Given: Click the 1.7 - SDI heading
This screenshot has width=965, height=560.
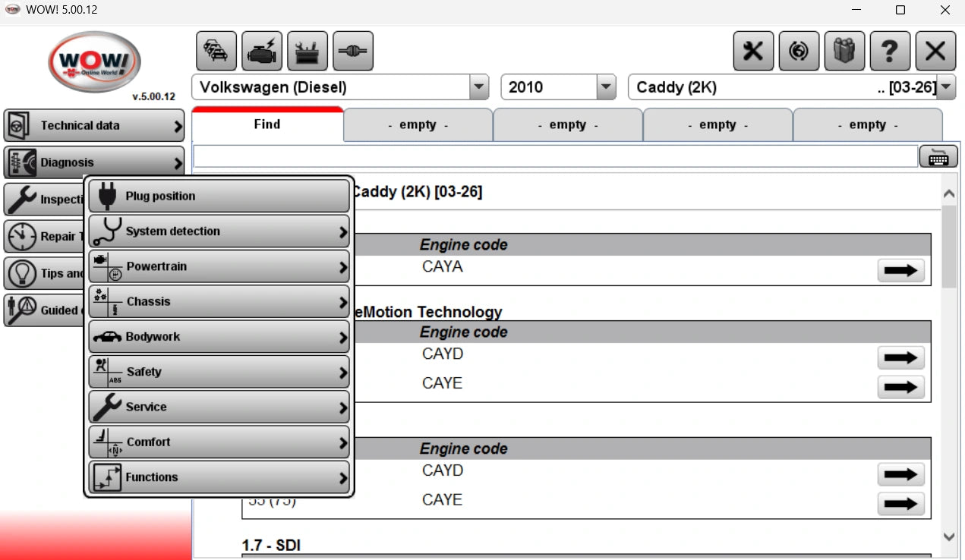Looking at the screenshot, I should coord(271,545).
